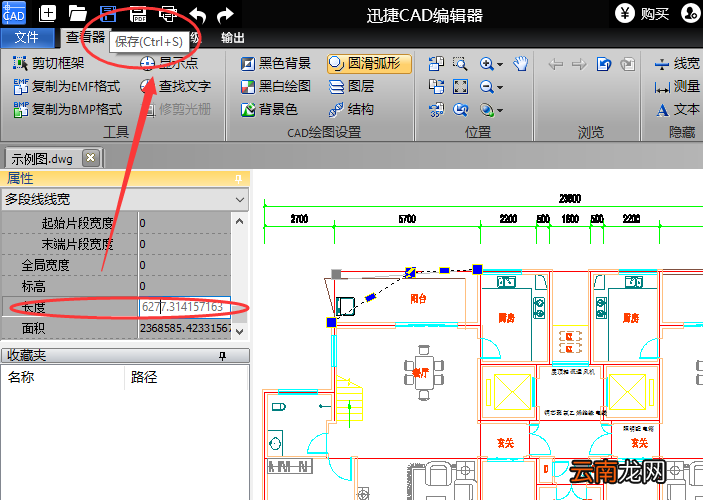Select the zoom window magnifier icon
This screenshot has width=703, height=500.
(x=460, y=64)
